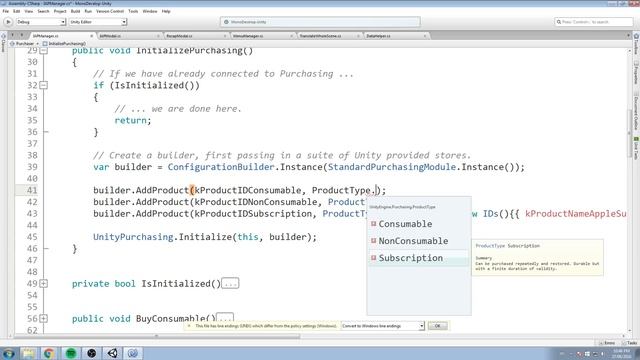640x360 pixels.
Task: Click the enum icon beside Subscription
Action: (373, 258)
